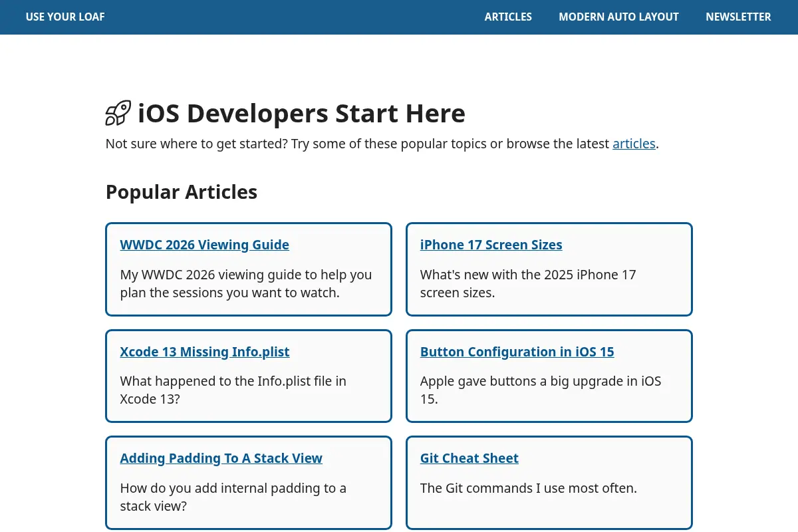Click the rocket icon beside the heading
Screen dimensions: 798x532
pyautogui.click(x=118, y=113)
